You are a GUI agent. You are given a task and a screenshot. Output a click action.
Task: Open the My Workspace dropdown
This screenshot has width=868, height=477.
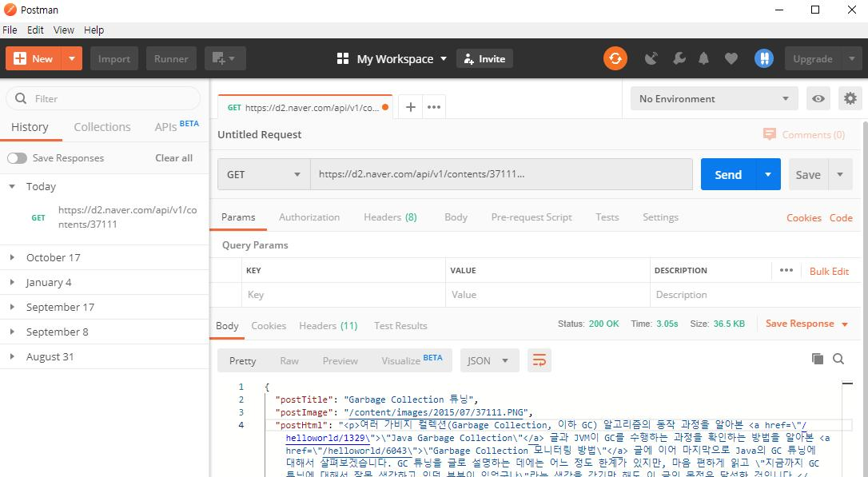pos(392,58)
